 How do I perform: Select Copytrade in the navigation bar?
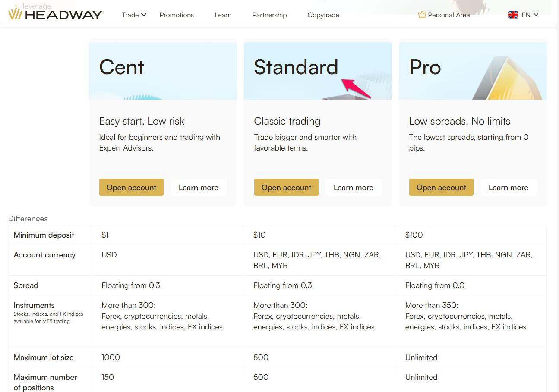pyautogui.click(x=323, y=15)
